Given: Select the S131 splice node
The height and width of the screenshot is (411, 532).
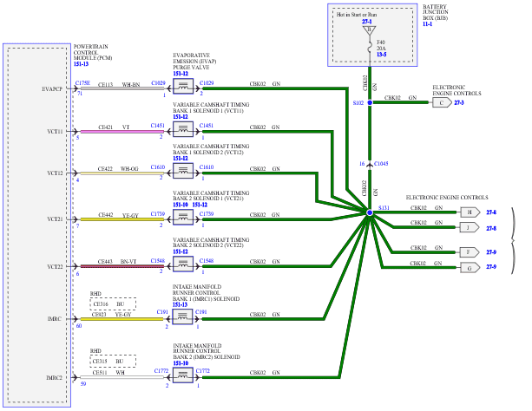Looking at the screenshot, I should (x=370, y=212).
